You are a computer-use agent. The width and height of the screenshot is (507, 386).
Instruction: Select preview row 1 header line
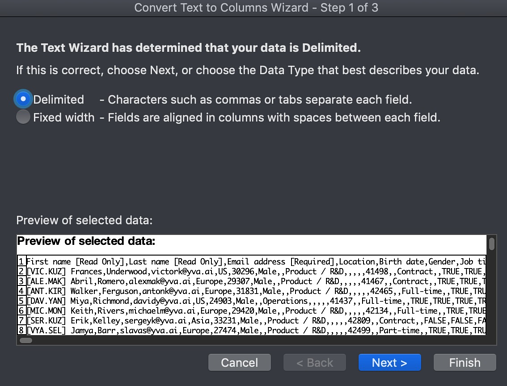252,261
